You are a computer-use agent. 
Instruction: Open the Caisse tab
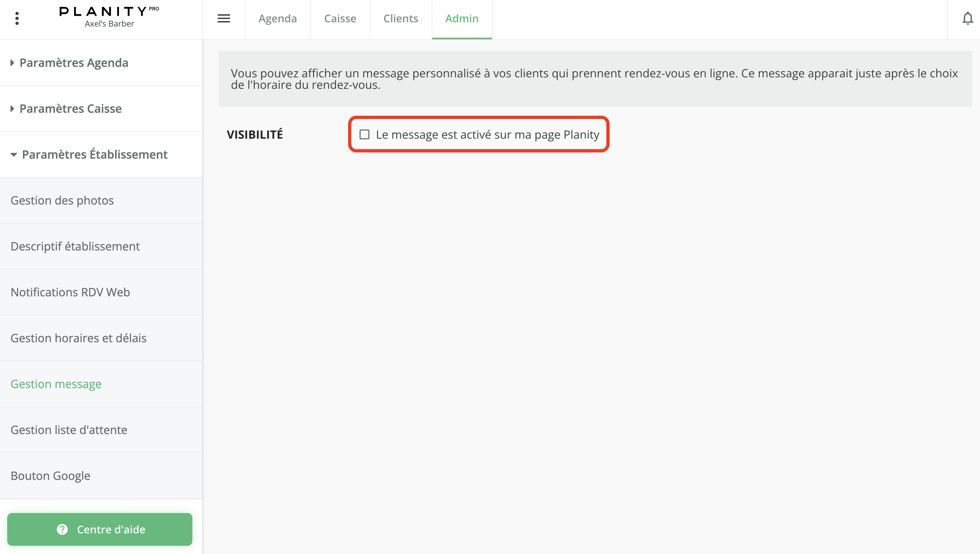click(340, 18)
